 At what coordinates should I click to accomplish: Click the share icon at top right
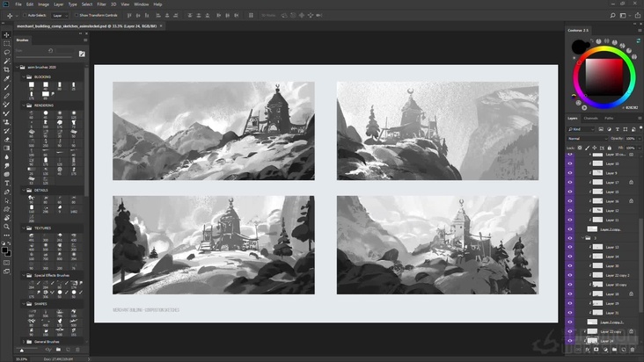point(638,16)
